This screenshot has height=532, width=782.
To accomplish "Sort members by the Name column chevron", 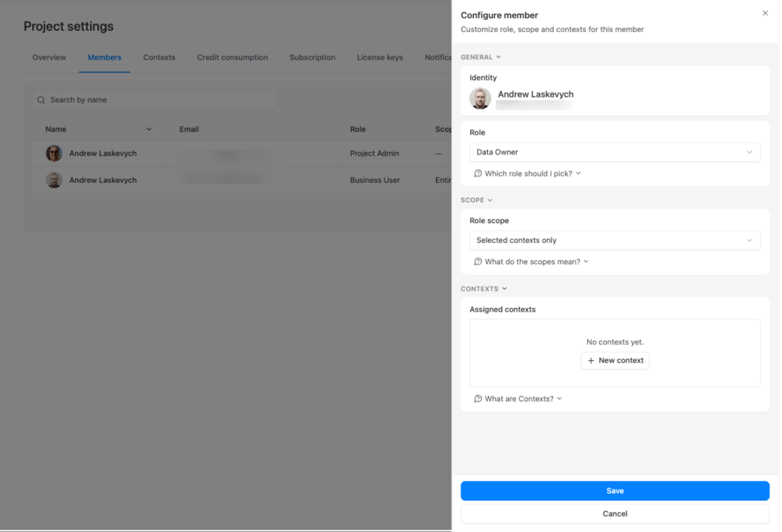I will tap(148, 129).
